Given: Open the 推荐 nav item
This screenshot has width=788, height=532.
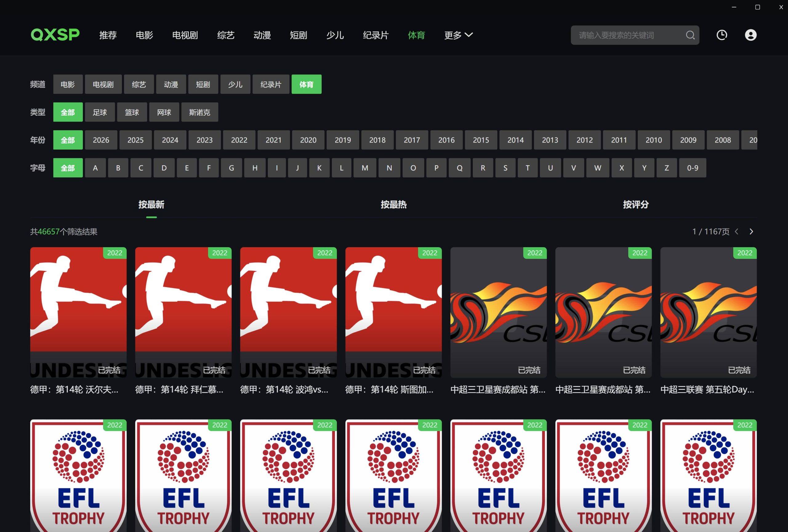Looking at the screenshot, I should (108, 35).
